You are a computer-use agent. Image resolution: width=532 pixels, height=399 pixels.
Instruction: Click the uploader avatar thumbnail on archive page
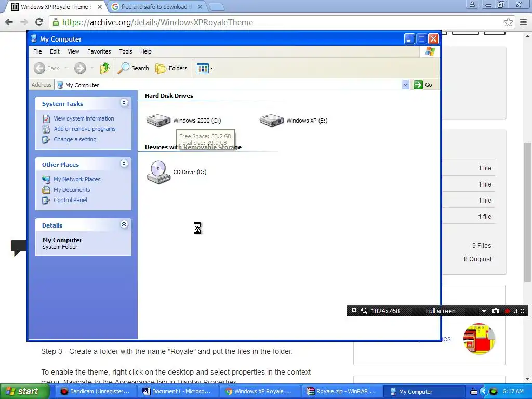point(479,339)
